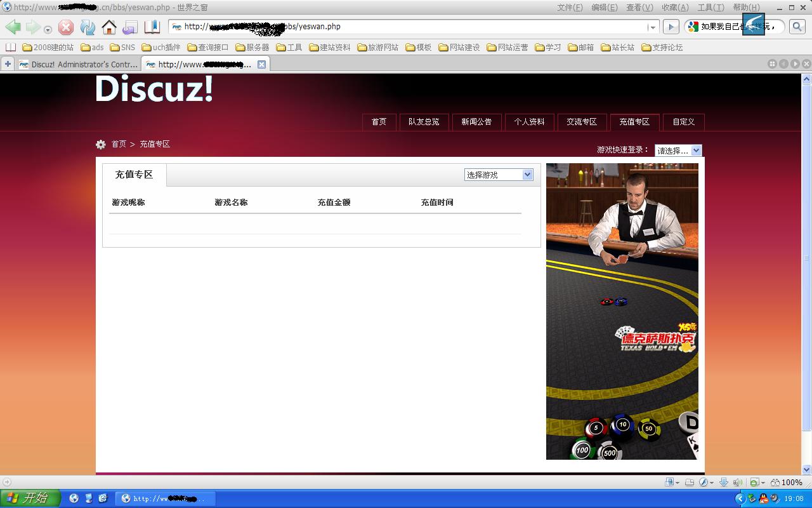Screen dimensions: 812x508
Task: Click the tab bar previous-tab arrow
Action: 784,63
